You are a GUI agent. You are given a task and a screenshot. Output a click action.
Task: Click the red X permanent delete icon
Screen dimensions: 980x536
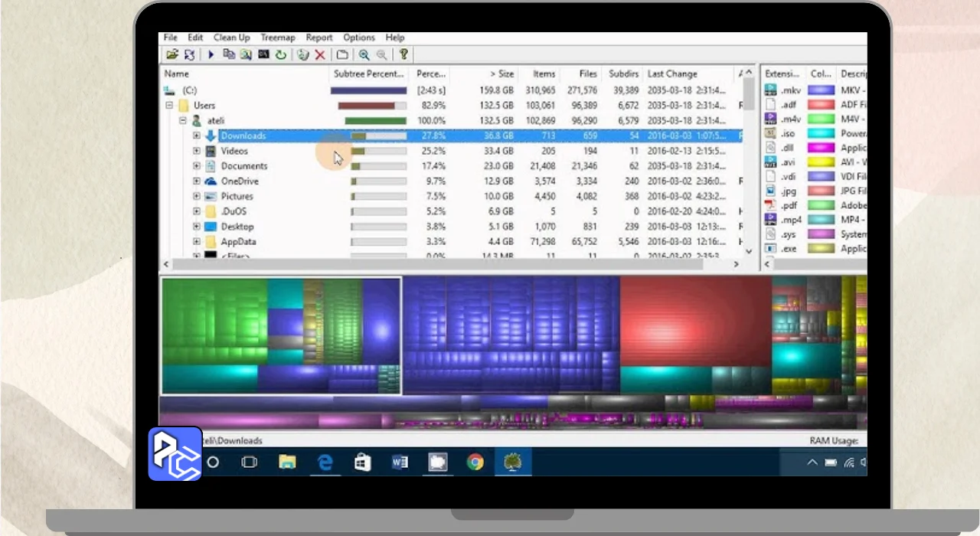tap(320, 54)
